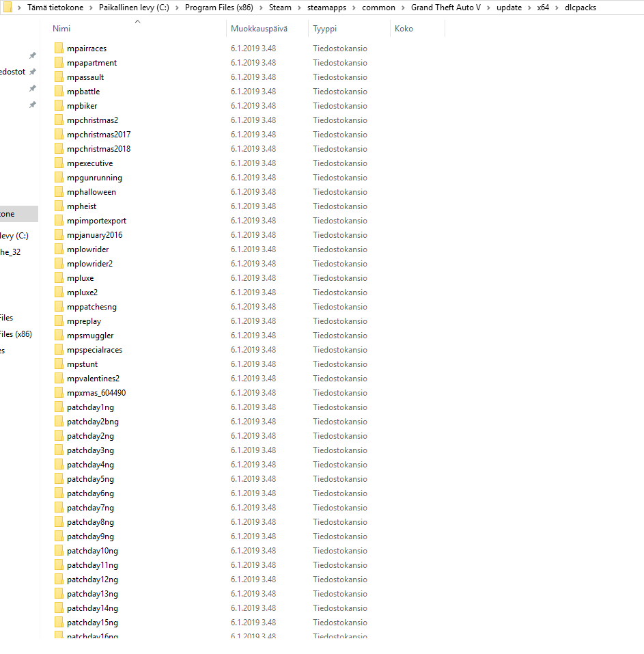This screenshot has height=654, width=644.
Task: Select patchday13ng folder name
Action: pyautogui.click(x=92, y=594)
